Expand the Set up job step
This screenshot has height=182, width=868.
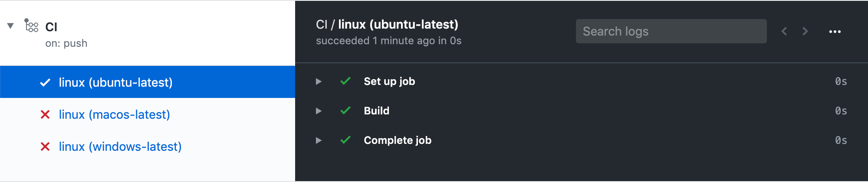tap(582, 81)
